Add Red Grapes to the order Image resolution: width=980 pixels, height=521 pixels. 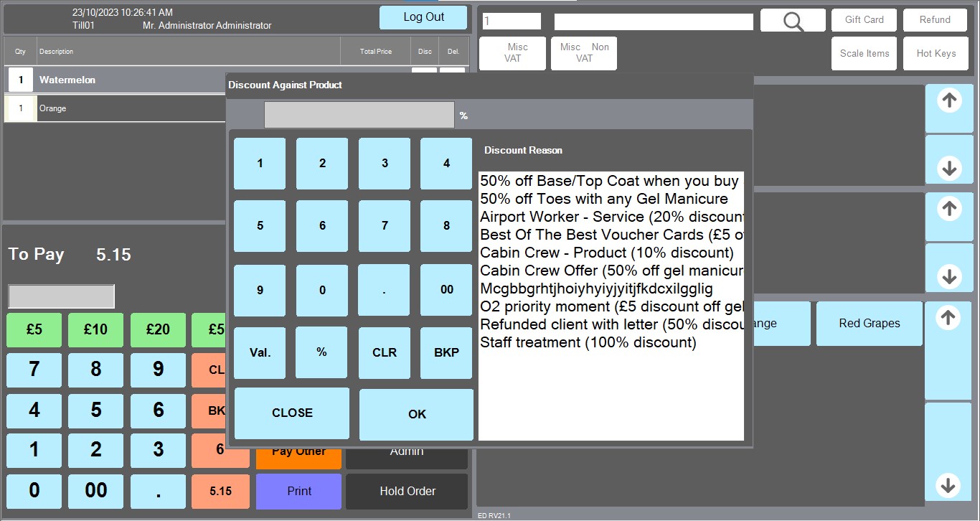click(869, 324)
